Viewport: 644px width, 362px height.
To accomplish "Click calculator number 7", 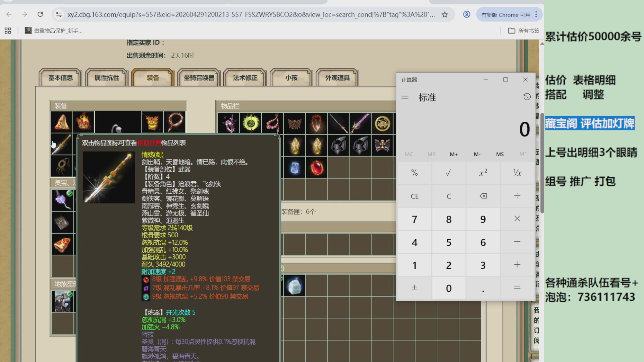I will pyautogui.click(x=415, y=219).
